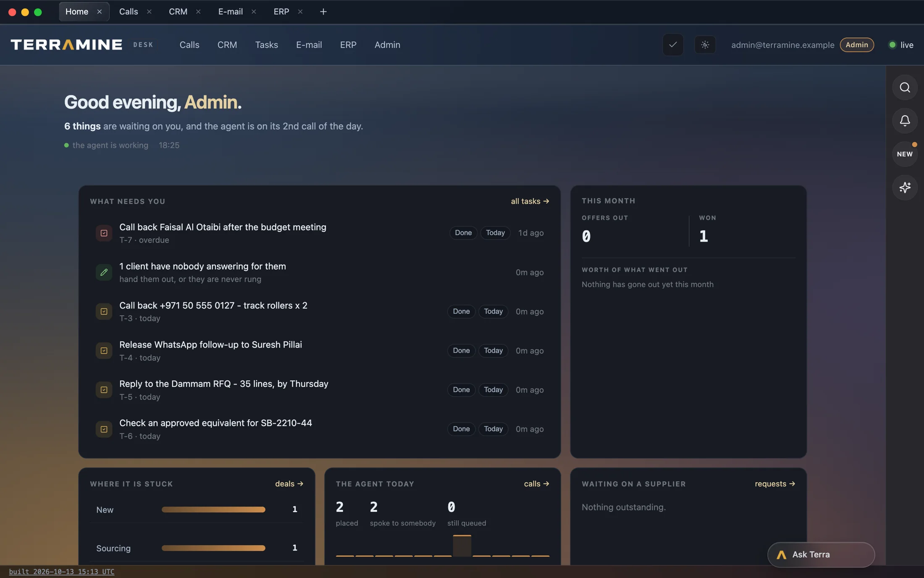Viewport: 924px width, 578px height.
Task: Click the checkmark button in header
Action: pos(673,45)
